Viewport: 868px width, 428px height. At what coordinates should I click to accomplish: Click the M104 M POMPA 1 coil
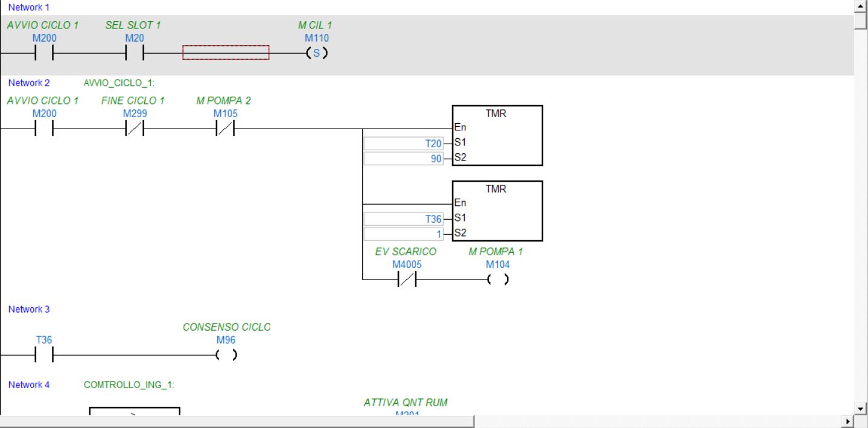(497, 279)
